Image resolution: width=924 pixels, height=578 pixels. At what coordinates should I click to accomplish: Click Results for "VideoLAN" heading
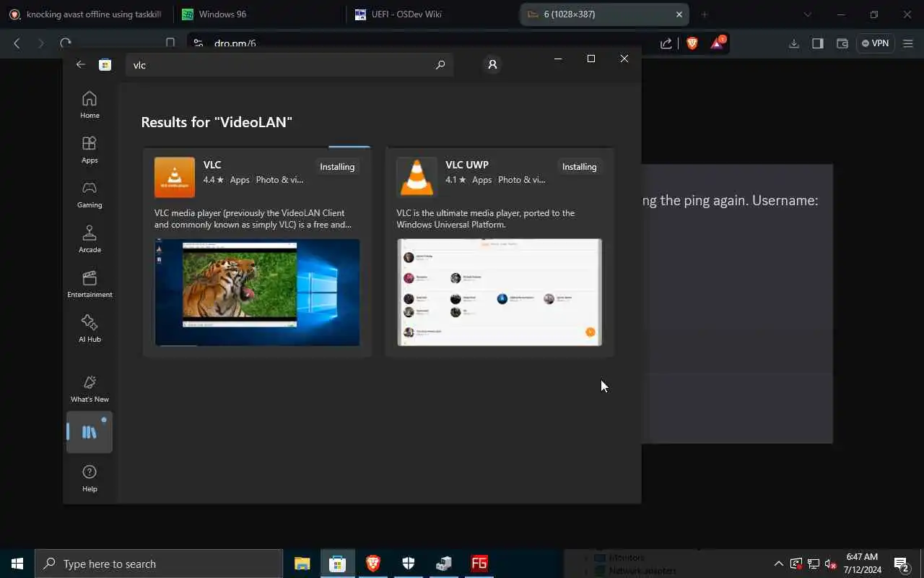[x=217, y=122]
